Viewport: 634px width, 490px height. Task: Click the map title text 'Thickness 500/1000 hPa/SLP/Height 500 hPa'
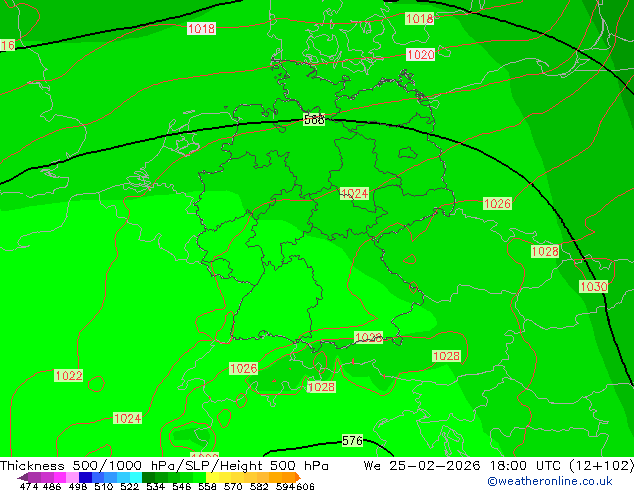(x=164, y=466)
